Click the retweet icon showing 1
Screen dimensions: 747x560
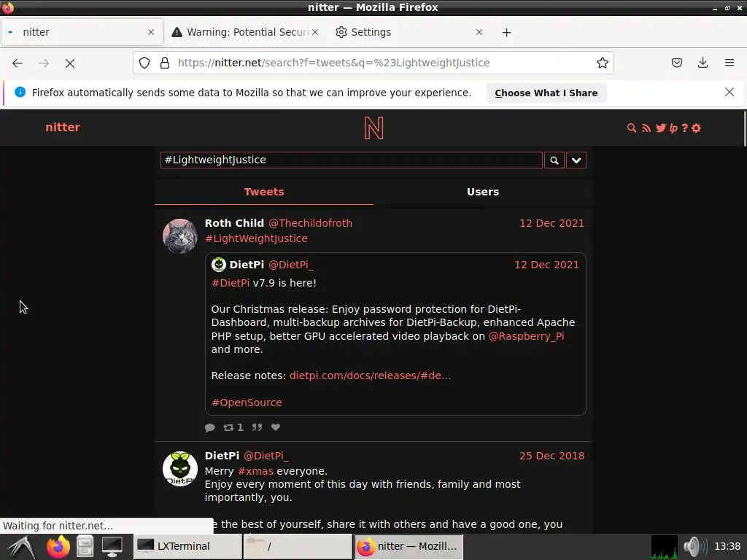click(x=233, y=427)
